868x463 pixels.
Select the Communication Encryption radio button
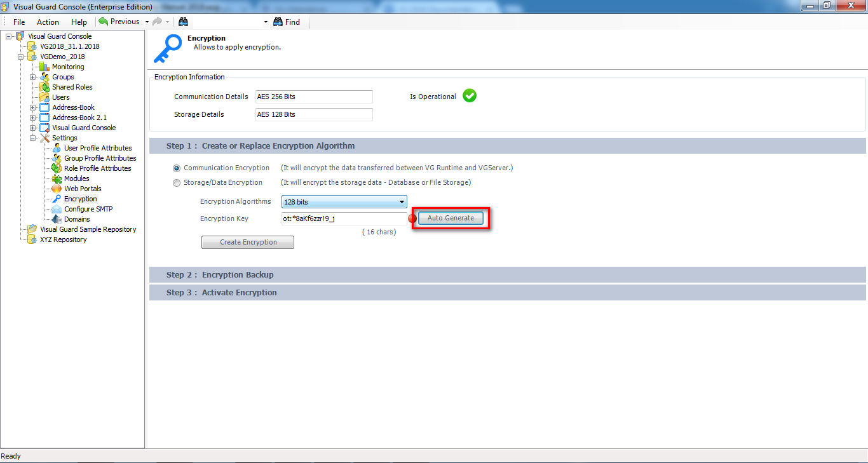(176, 168)
